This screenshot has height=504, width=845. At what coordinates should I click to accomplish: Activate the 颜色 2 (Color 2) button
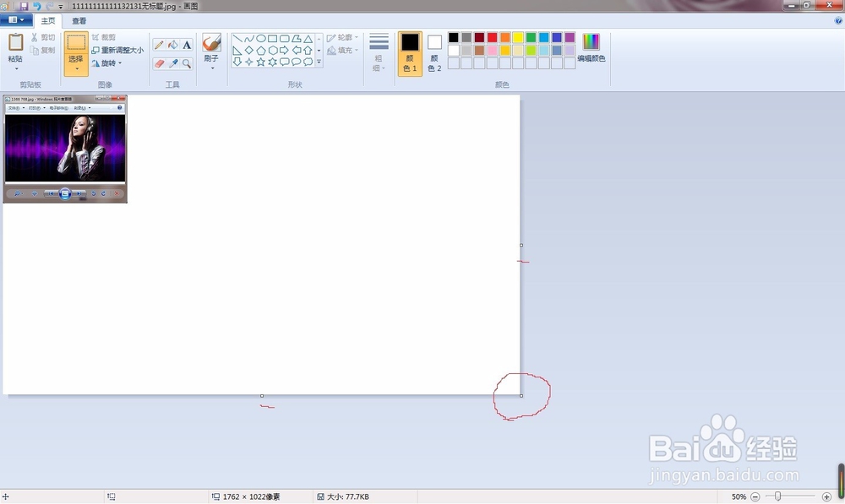coord(434,53)
